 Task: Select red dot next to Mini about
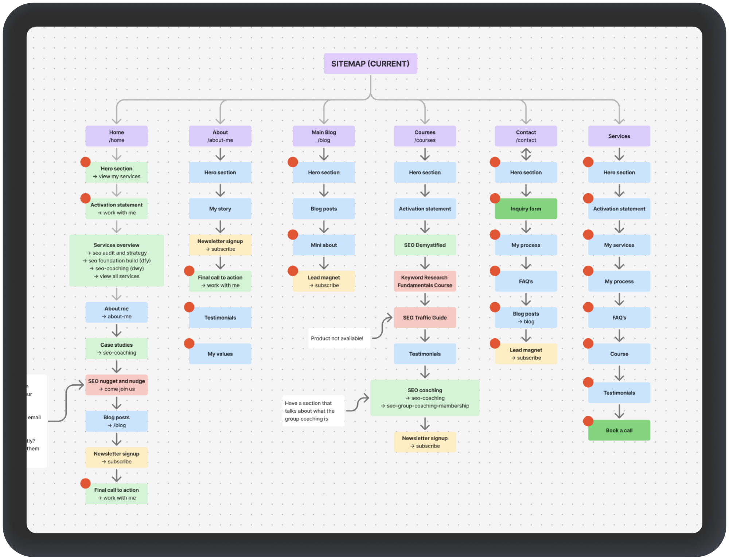[293, 234]
